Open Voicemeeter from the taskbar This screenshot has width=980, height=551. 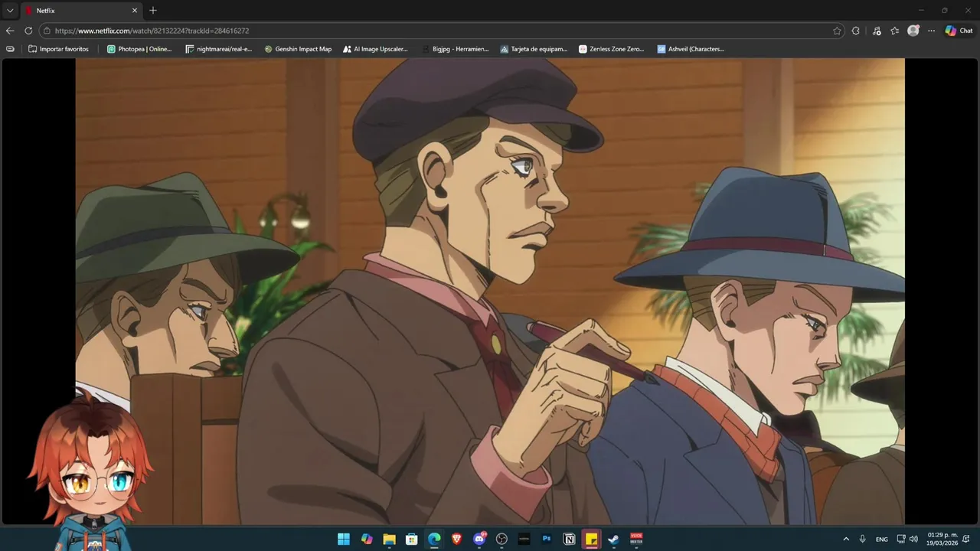pos(636,539)
